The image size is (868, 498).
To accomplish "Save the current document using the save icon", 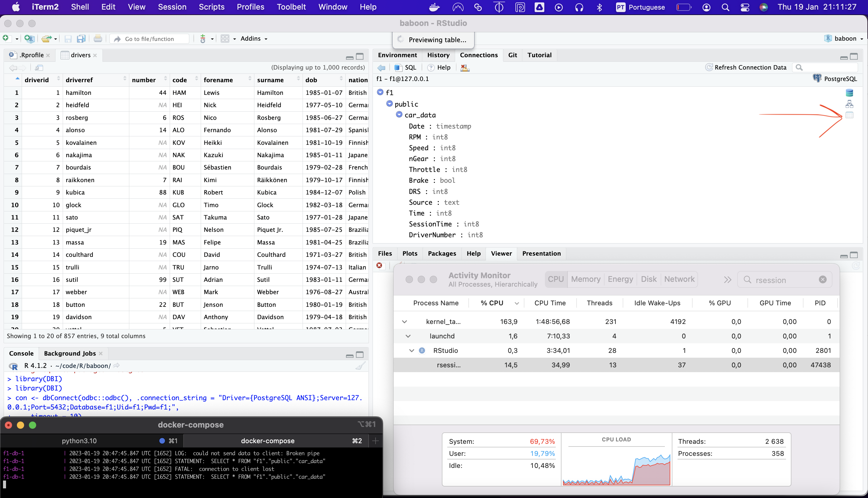I will click(68, 39).
